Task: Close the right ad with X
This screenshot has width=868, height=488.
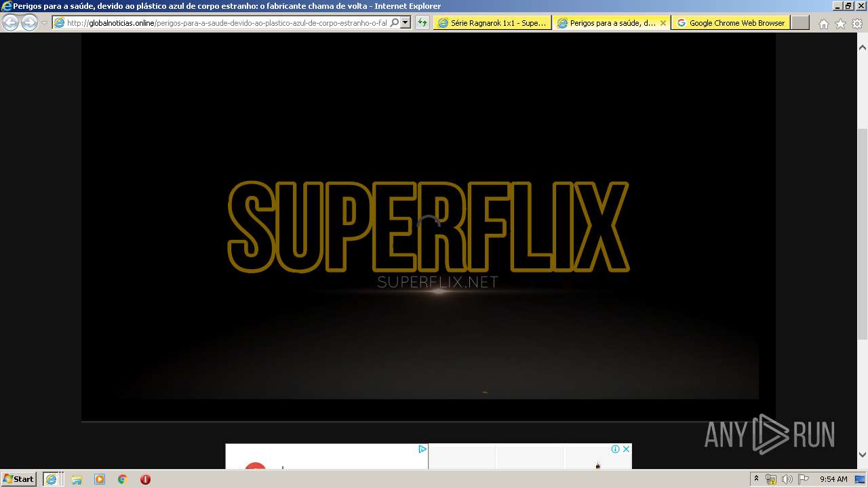Action: click(x=626, y=449)
